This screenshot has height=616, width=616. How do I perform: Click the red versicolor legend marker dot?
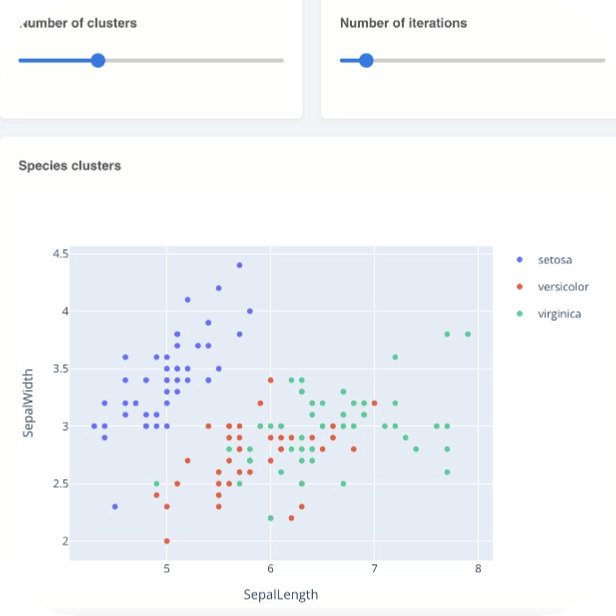click(517, 287)
